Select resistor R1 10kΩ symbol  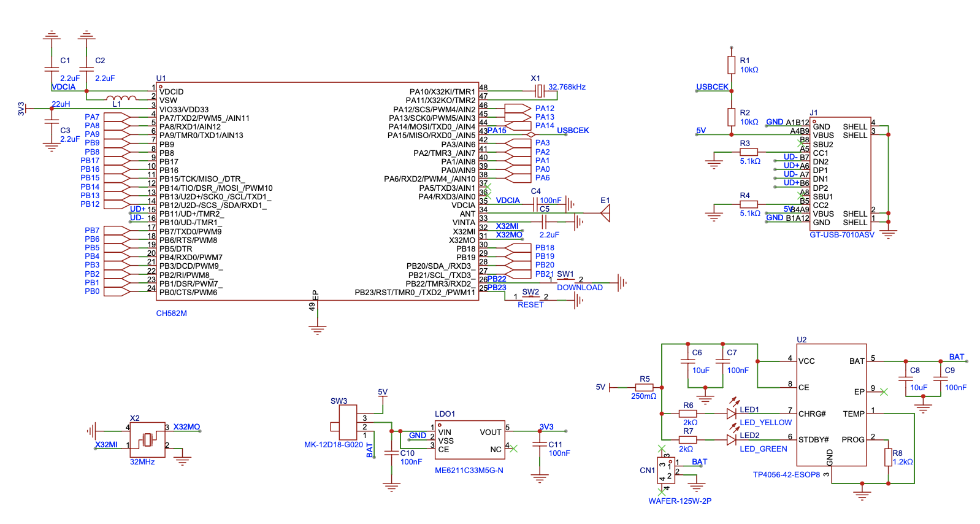[x=731, y=65]
